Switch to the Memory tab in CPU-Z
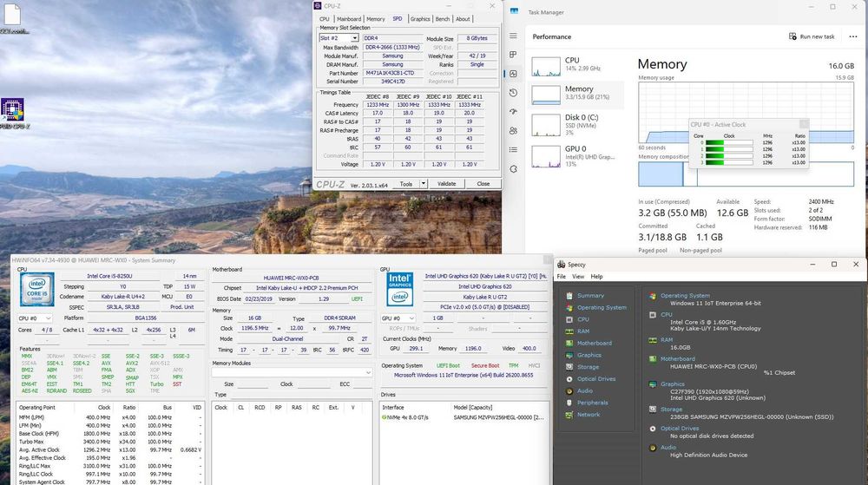 pos(375,19)
